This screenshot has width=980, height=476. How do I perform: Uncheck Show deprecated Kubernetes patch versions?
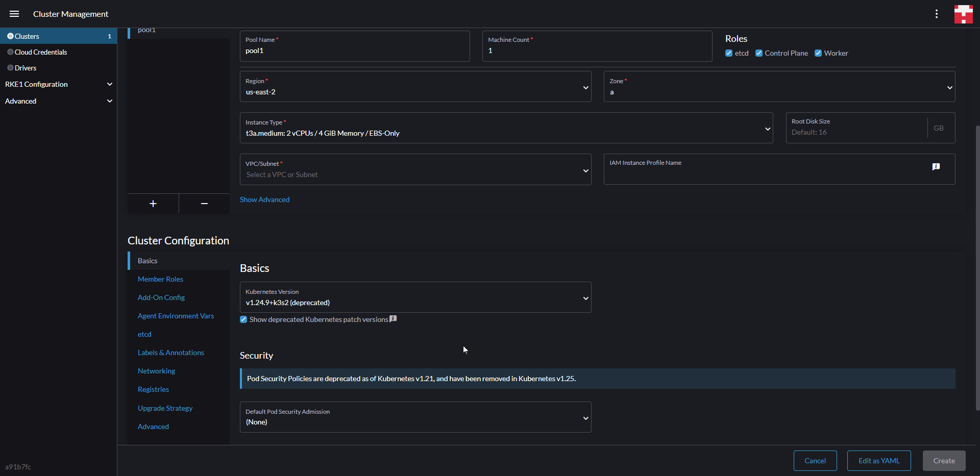pyautogui.click(x=243, y=319)
